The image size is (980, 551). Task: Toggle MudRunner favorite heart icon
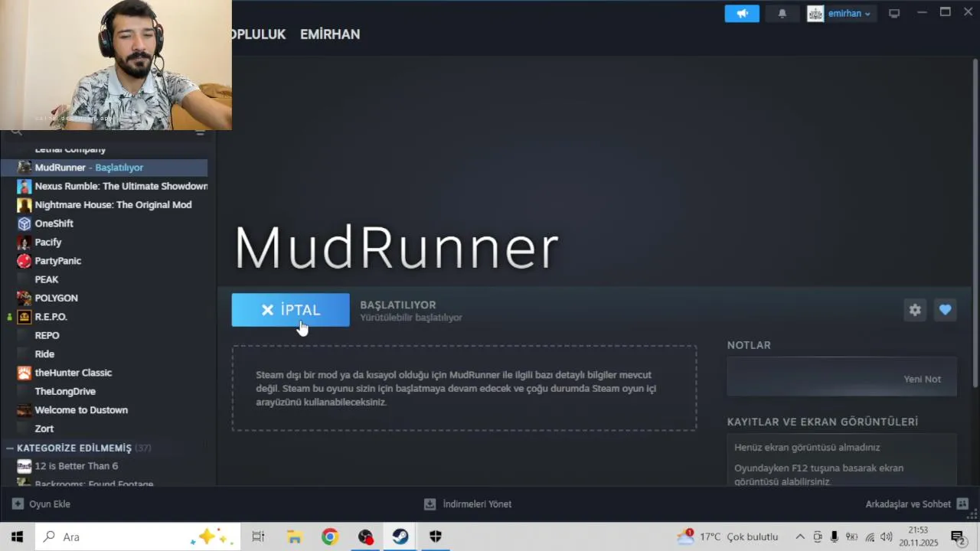click(x=946, y=310)
